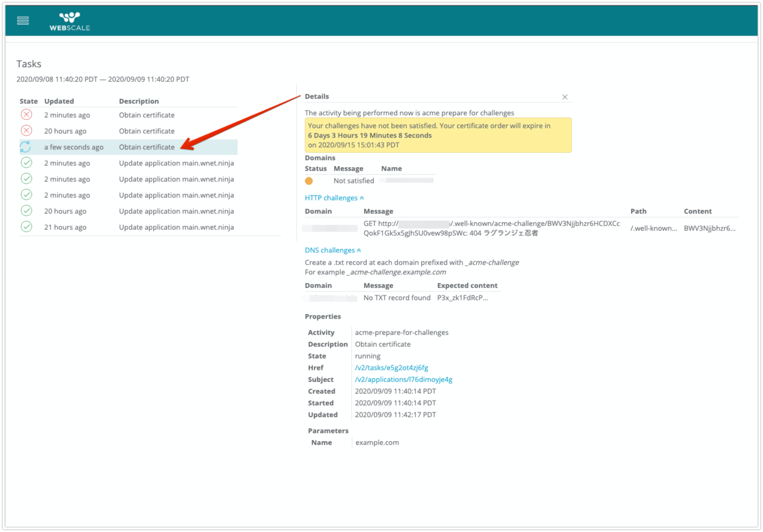Click the Webscale logo
Image resolution: width=763 pixels, height=532 pixels.
tap(69, 21)
